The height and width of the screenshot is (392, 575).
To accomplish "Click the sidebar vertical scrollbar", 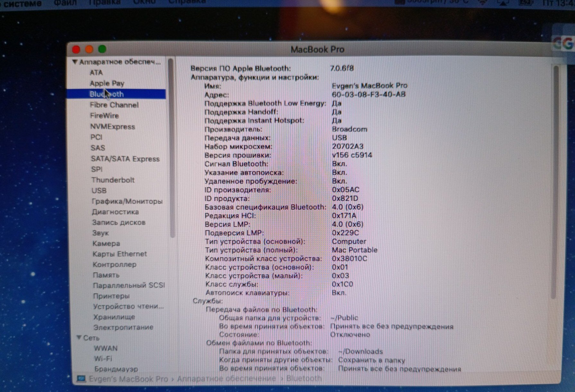I will 172,148.
